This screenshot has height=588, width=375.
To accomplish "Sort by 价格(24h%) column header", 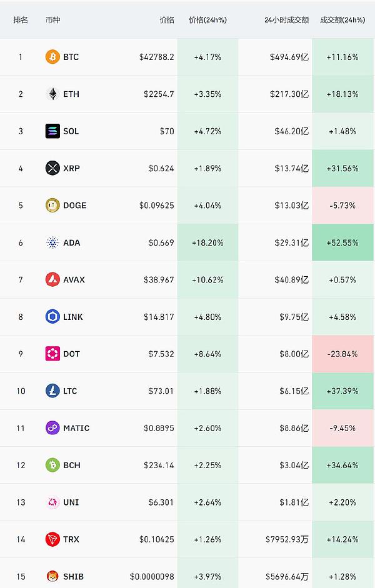I will (x=207, y=20).
